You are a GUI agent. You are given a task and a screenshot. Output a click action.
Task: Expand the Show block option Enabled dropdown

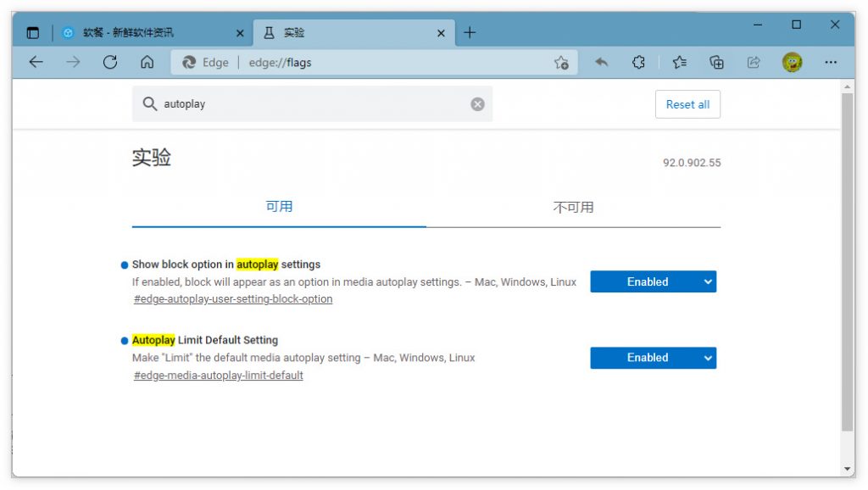(x=653, y=282)
